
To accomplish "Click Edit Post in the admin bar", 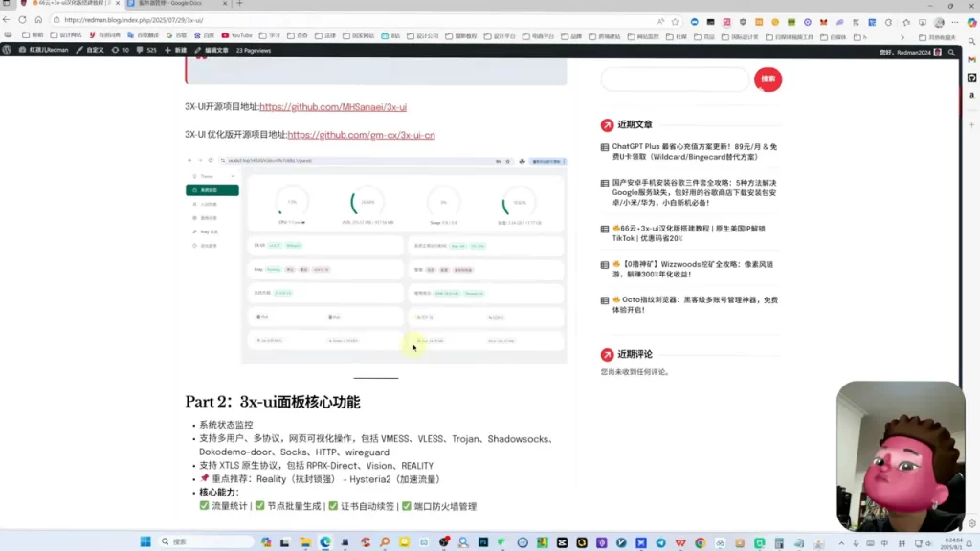I will pos(212,50).
